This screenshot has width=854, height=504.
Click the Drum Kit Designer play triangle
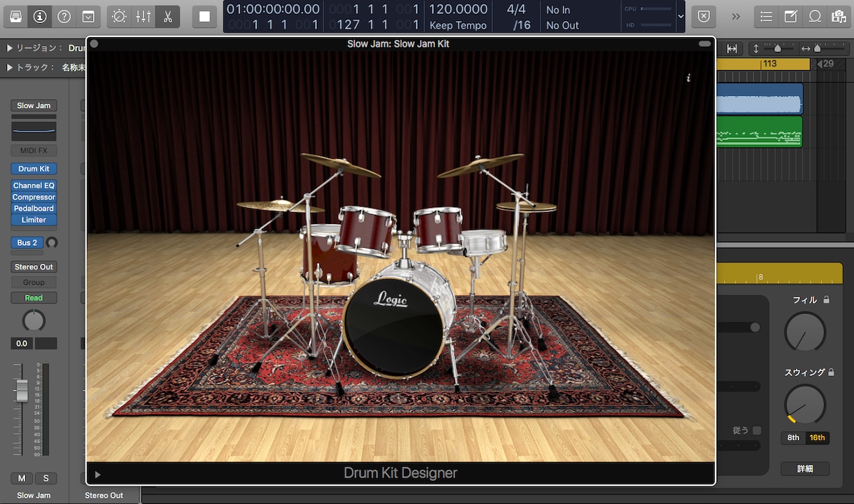click(x=98, y=475)
